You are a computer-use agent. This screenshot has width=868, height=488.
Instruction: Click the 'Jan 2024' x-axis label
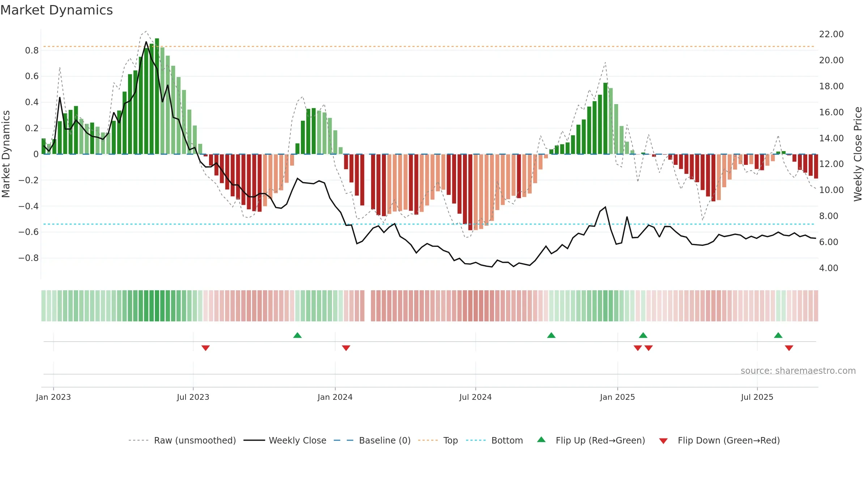[335, 397]
